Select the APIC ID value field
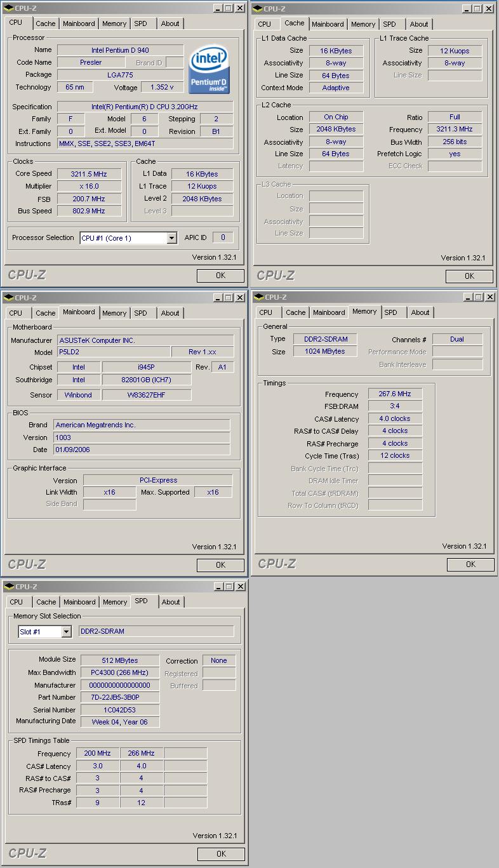 tap(223, 237)
